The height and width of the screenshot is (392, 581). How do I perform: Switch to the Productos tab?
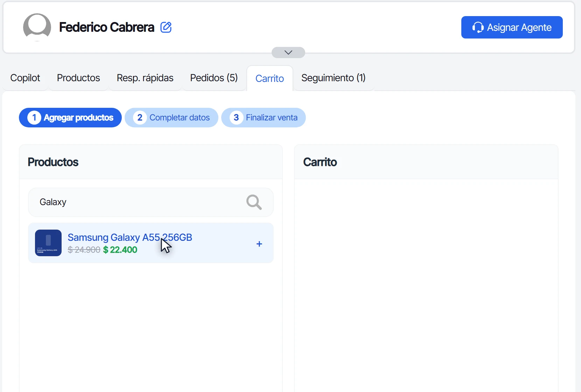(78, 78)
